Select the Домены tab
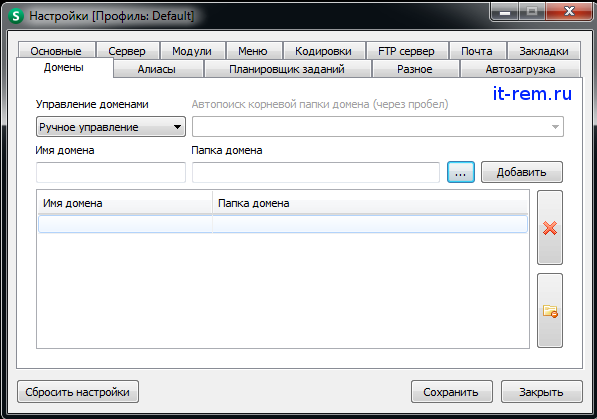Viewport: 597px width, 419px height. click(64, 67)
